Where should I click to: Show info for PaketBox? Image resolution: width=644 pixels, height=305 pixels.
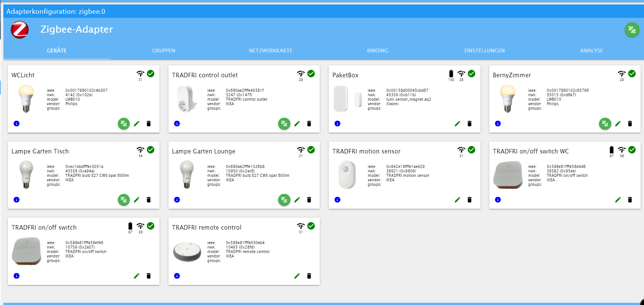pyautogui.click(x=337, y=123)
